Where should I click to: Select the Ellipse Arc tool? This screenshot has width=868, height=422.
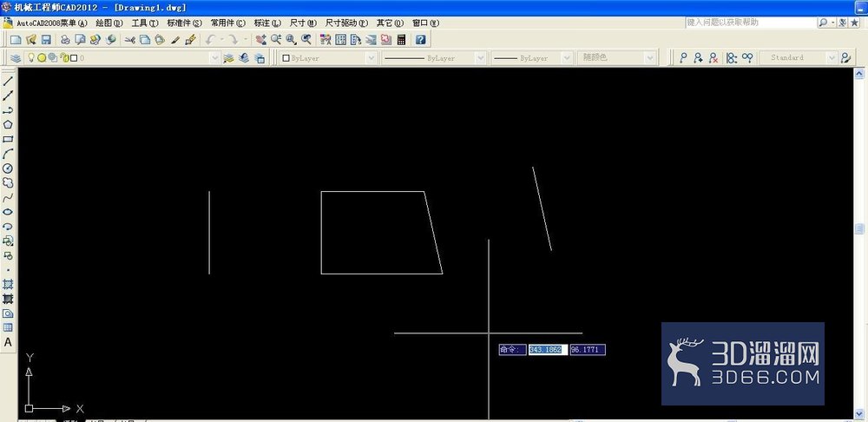(x=8, y=227)
